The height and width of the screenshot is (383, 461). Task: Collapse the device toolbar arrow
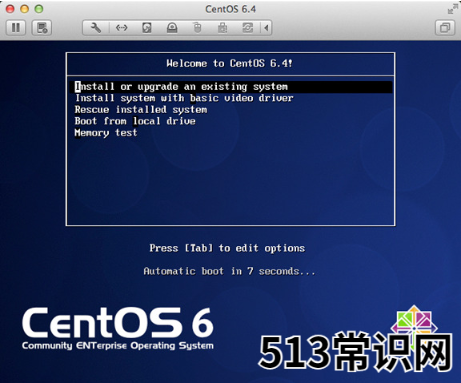pos(266,28)
